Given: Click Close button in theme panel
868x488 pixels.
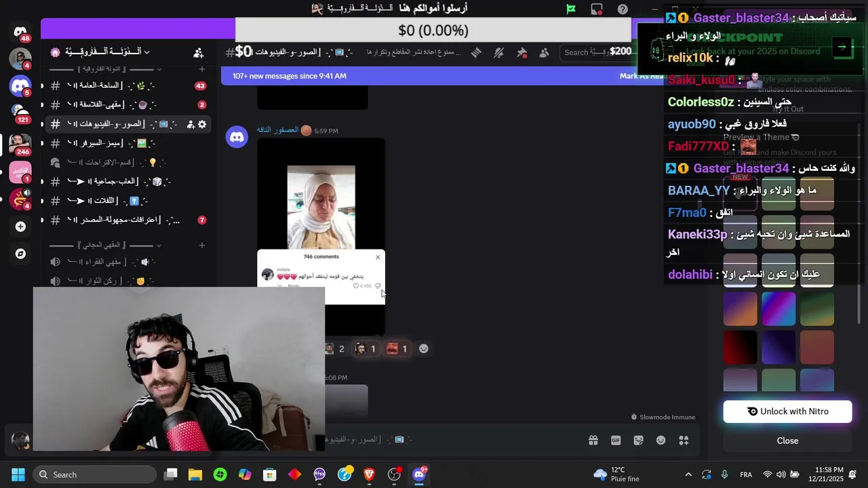Looking at the screenshot, I should (787, 441).
